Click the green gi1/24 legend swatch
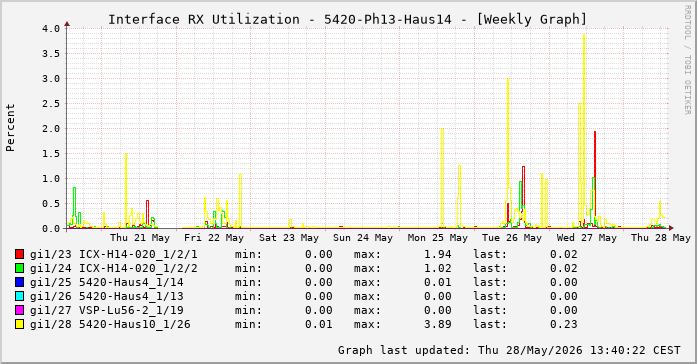Screen dimensions: 697x364 19,268
